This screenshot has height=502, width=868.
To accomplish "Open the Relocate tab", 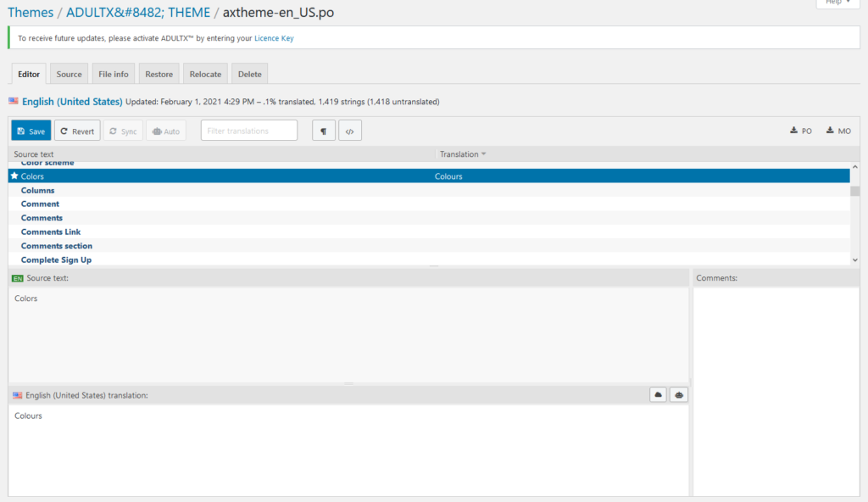I will click(205, 74).
